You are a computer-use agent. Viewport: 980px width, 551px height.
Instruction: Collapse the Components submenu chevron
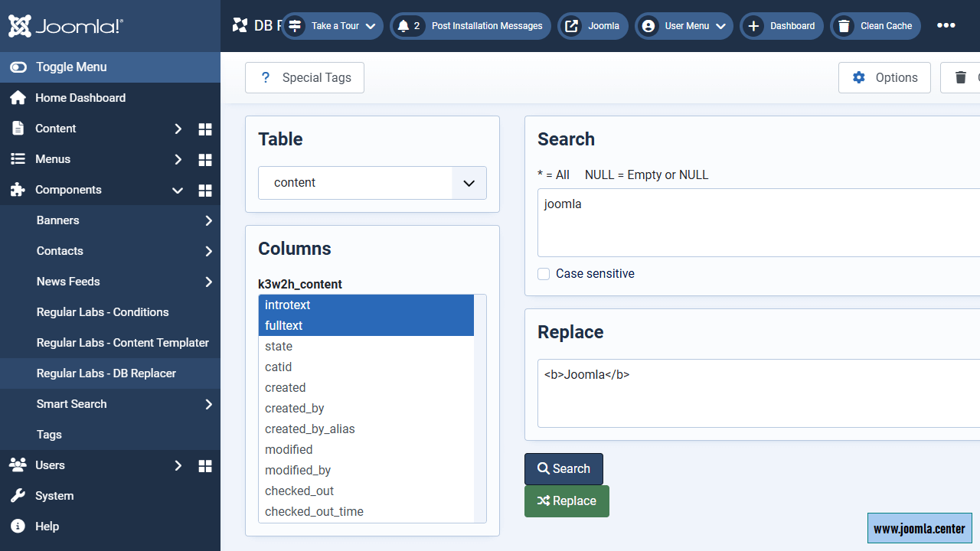click(178, 190)
